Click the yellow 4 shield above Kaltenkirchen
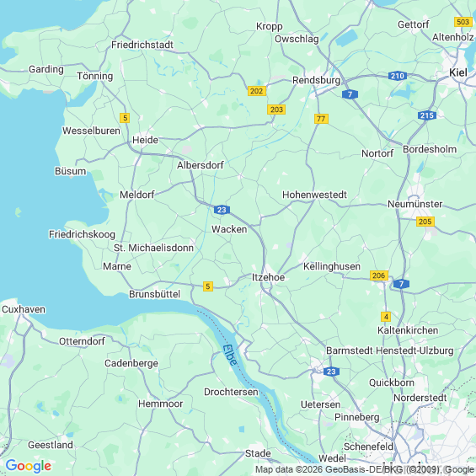Screen dimensions: 476x476 (x=386, y=317)
